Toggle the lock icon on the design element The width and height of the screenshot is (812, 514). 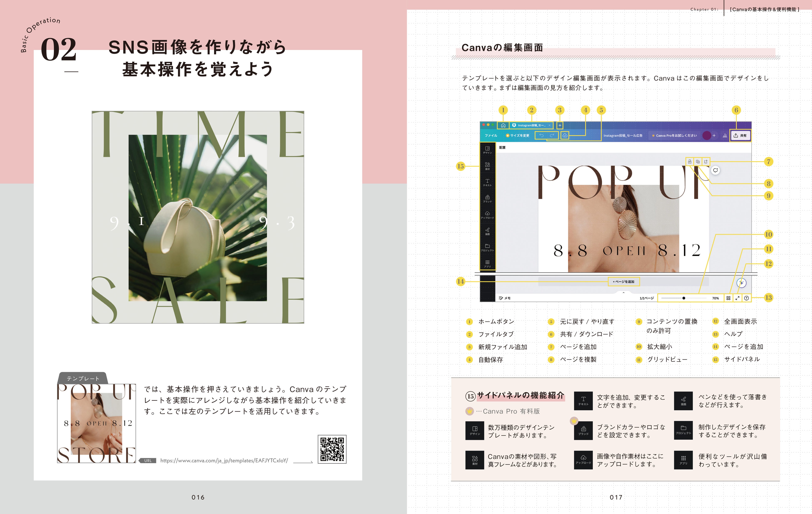[690, 162]
